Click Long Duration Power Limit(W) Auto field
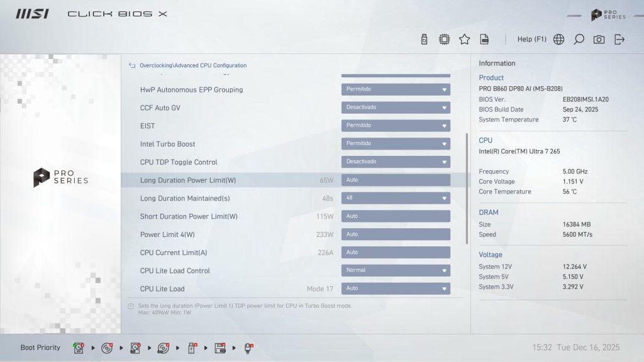The height and width of the screenshot is (362, 644). (x=396, y=180)
